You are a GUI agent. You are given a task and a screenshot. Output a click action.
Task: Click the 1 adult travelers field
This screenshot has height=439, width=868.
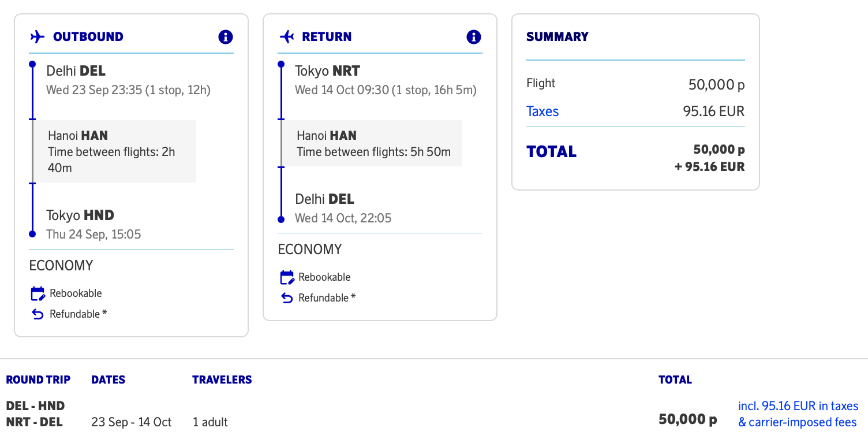coord(210,422)
